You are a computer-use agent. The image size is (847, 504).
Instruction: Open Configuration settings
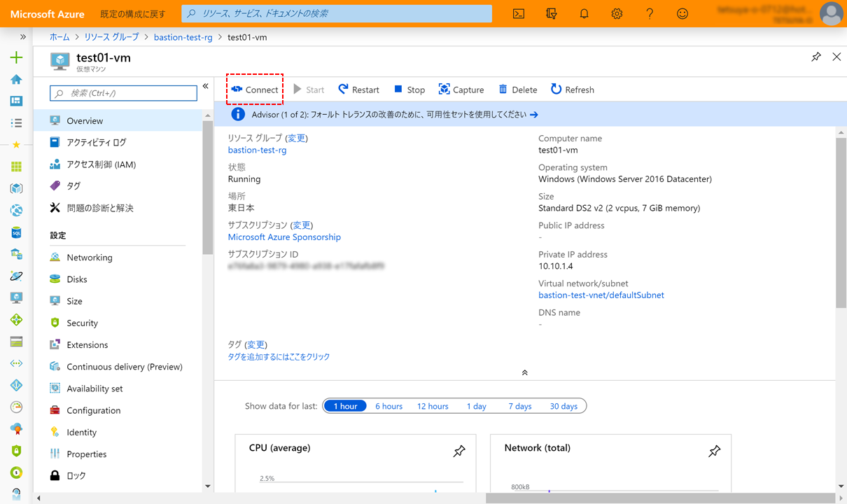point(118,410)
